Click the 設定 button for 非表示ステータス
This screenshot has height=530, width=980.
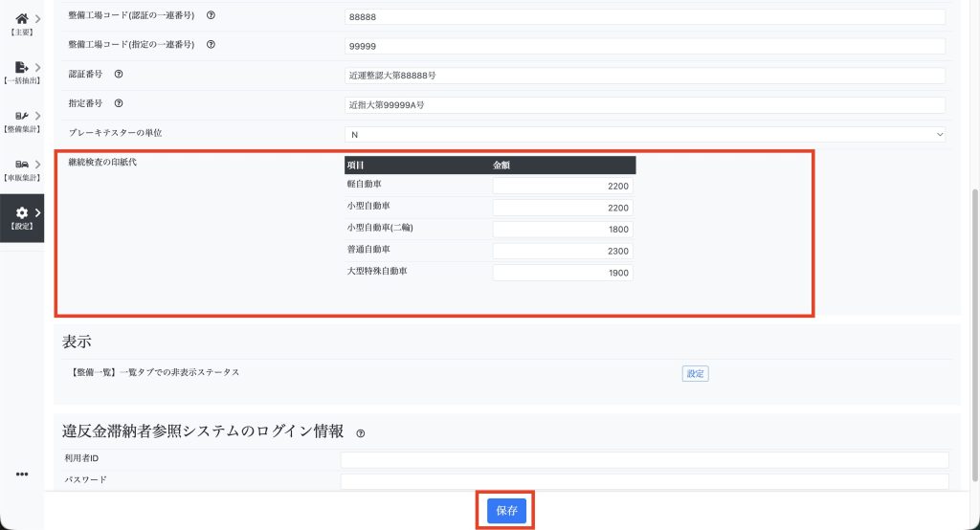tap(695, 373)
